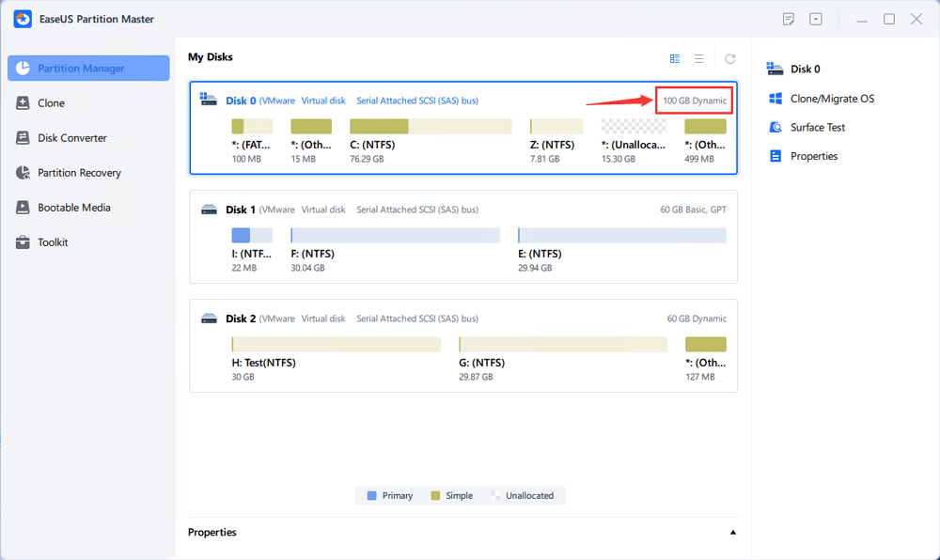Image resolution: width=940 pixels, height=560 pixels.
Task: Open the task notes icon in title bar
Action: (x=789, y=19)
